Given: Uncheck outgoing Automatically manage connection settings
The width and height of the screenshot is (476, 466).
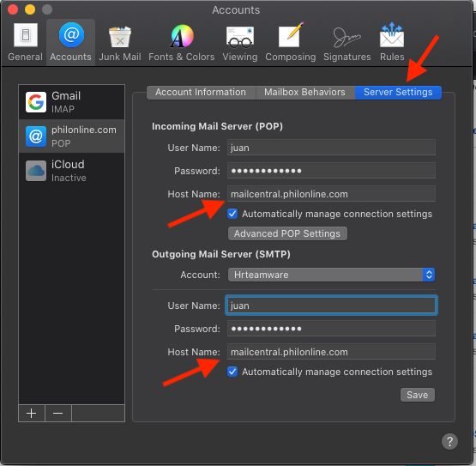Looking at the screenshot, I should pyautogui.click(x=232, y=372).
